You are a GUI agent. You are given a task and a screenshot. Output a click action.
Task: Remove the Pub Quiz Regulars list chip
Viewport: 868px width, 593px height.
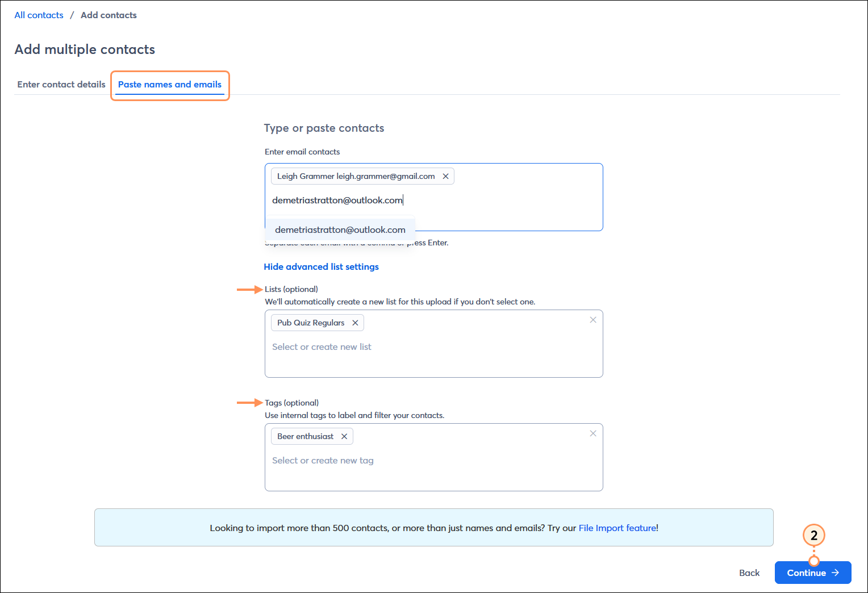point(355,323)
